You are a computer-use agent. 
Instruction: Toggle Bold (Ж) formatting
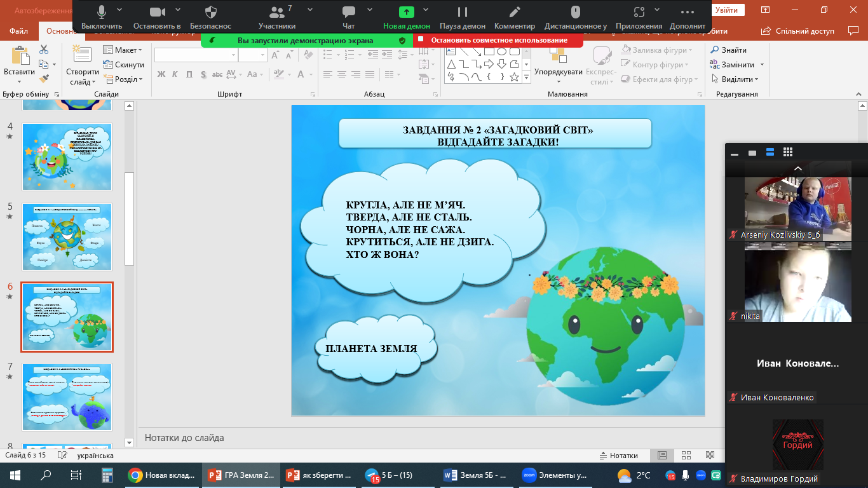point(161,74)
